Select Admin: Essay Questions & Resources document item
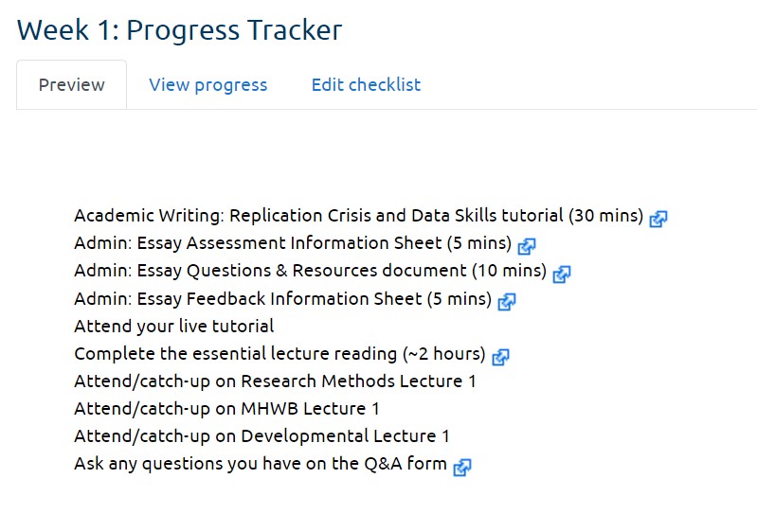 tap(311, 271)
